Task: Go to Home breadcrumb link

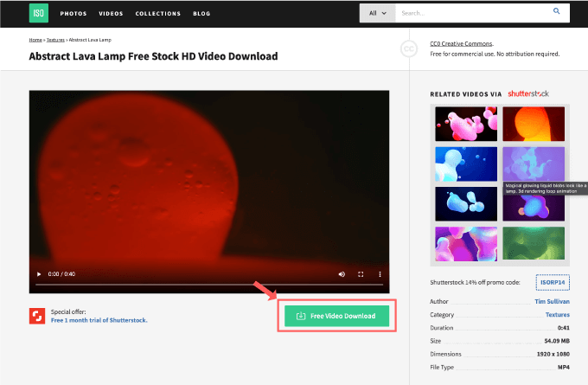Action: pos(35,40)
